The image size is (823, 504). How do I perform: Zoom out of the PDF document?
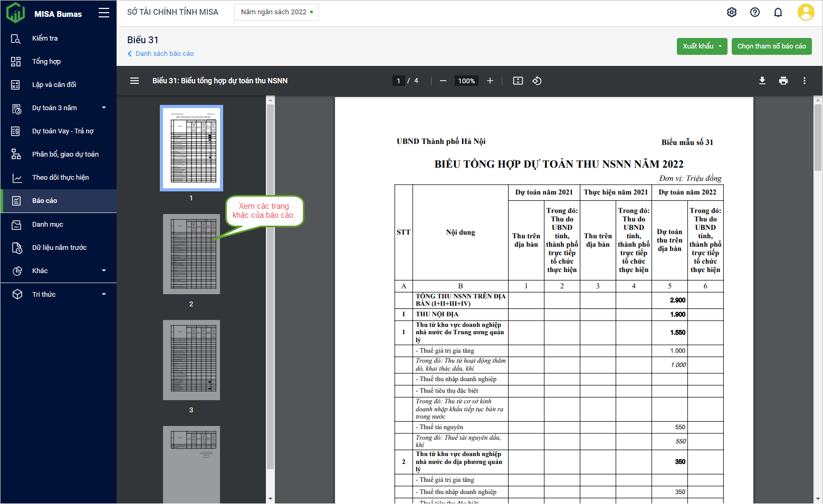[x=443, y=81]
